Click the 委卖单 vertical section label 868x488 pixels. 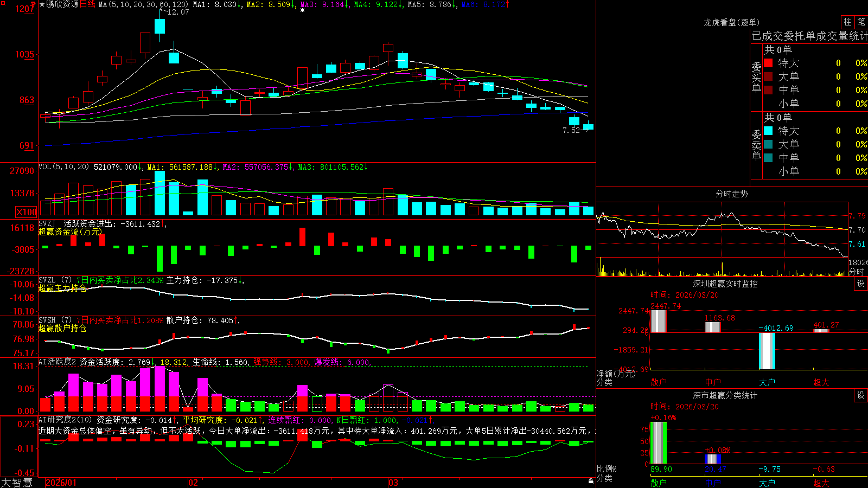click(756, 145)
